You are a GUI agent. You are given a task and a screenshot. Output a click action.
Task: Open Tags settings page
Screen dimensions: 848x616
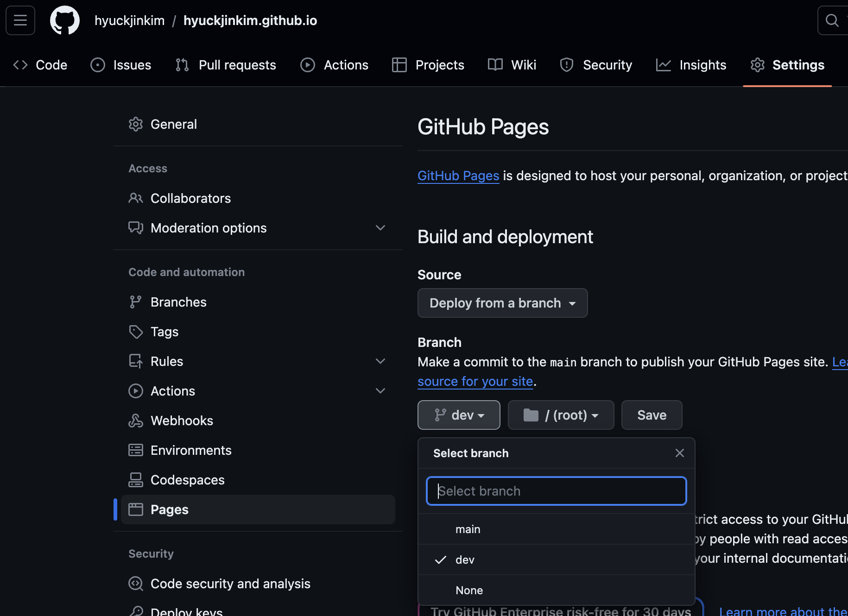coord(258,332)
